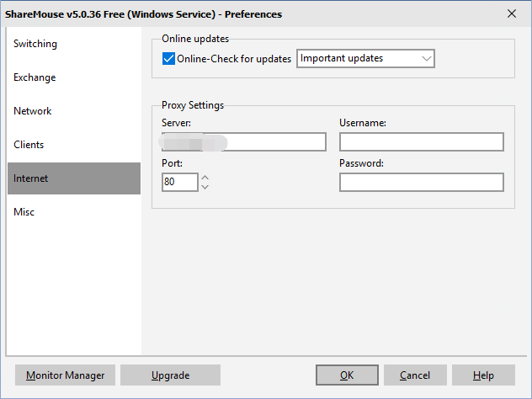Open the Monitor Manager
This screenshot has height=399, width=532.
click(x=65, y=375)
